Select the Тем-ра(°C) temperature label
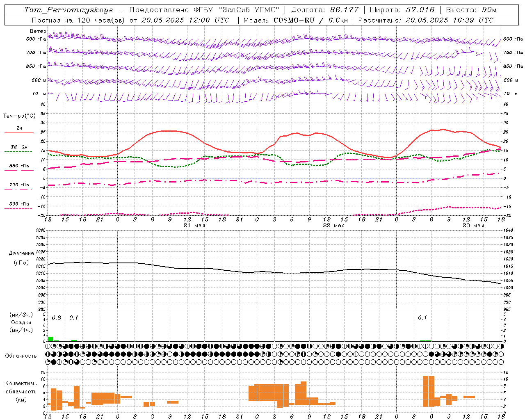The height and width of the screenshot is (420, 525). tap(19, 116)
